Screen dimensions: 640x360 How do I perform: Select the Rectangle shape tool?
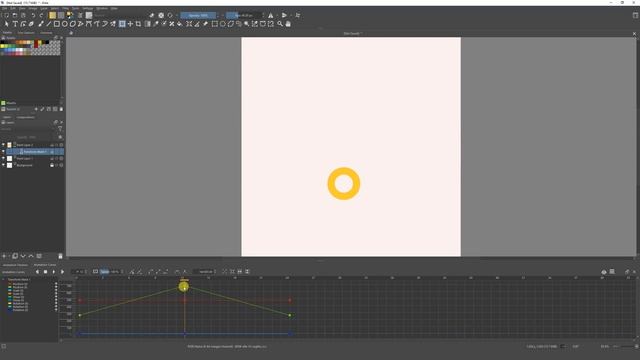point(57,24)
